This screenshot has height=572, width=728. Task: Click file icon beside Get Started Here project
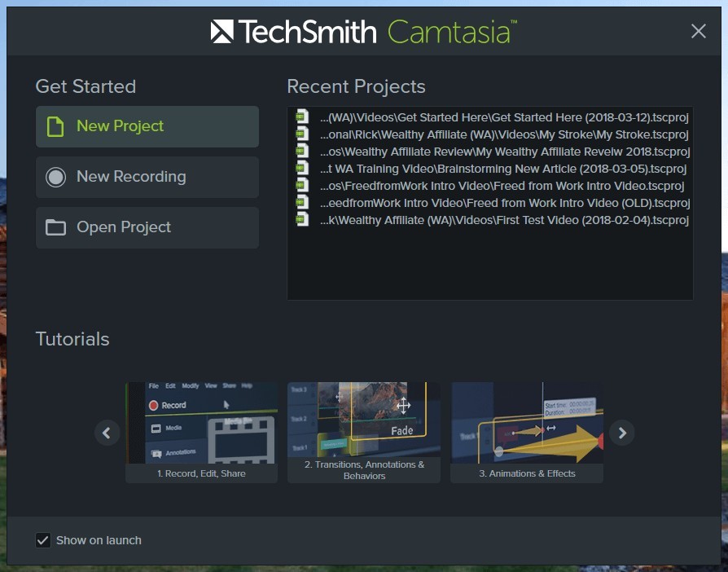point(302,117)
